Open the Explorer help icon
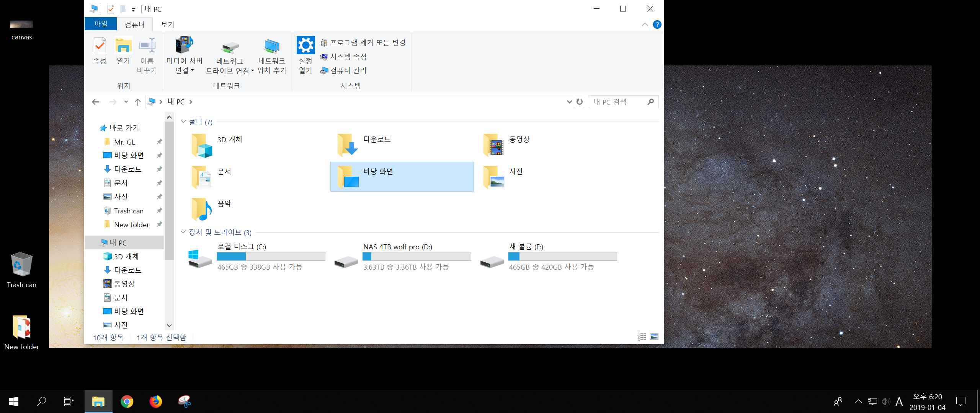 [657, 24]
